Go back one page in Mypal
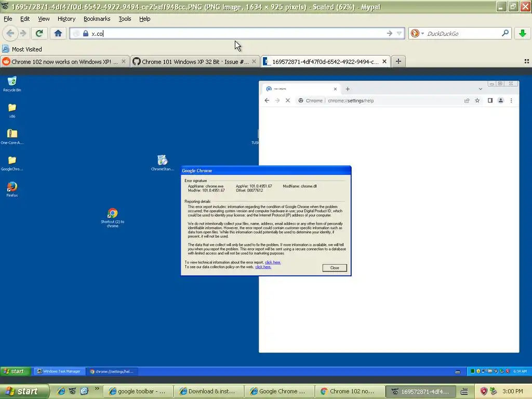This screenshot has height=399, width=532. tap(10, 33)
